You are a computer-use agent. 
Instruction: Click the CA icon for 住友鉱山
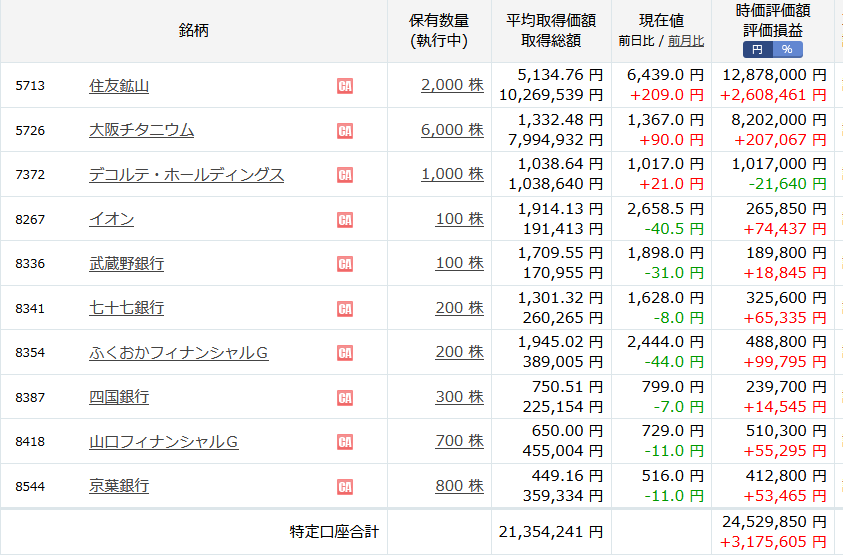345,86
